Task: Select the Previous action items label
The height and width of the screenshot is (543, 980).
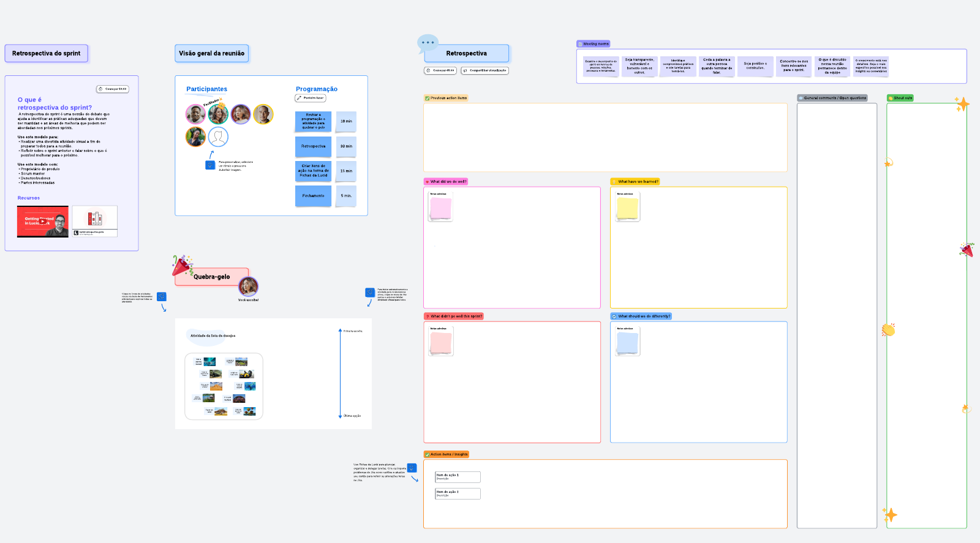Action: [x=446, y=98]
